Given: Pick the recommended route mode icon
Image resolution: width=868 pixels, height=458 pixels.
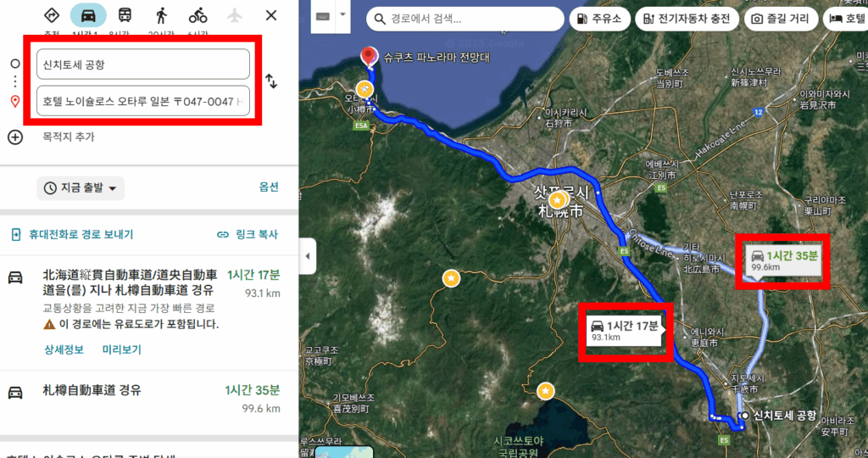Looking at the screenshot, I should 52,15.
